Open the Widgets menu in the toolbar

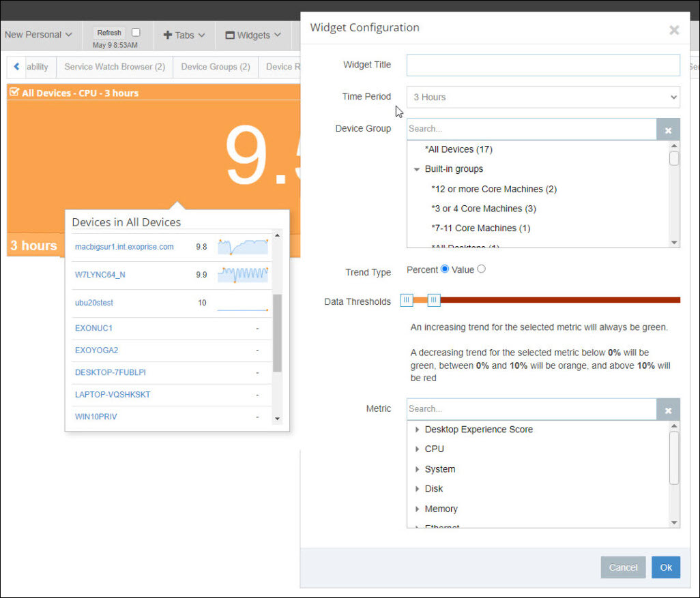pyautogui.click(x=253, y=35)
